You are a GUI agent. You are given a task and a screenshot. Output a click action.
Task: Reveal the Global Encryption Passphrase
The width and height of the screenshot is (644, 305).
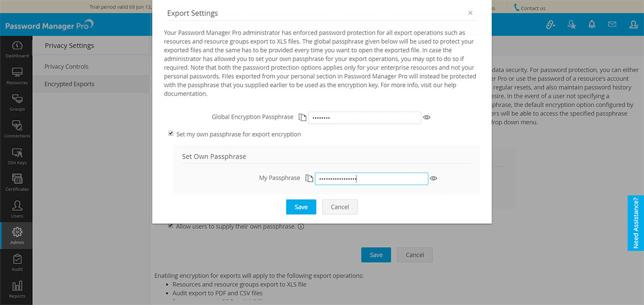427,117
